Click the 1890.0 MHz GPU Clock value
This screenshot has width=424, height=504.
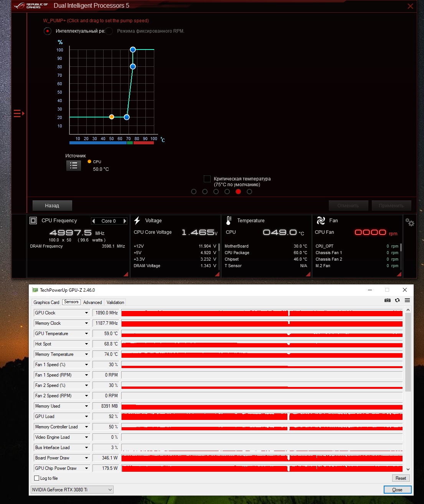point(106,313)
